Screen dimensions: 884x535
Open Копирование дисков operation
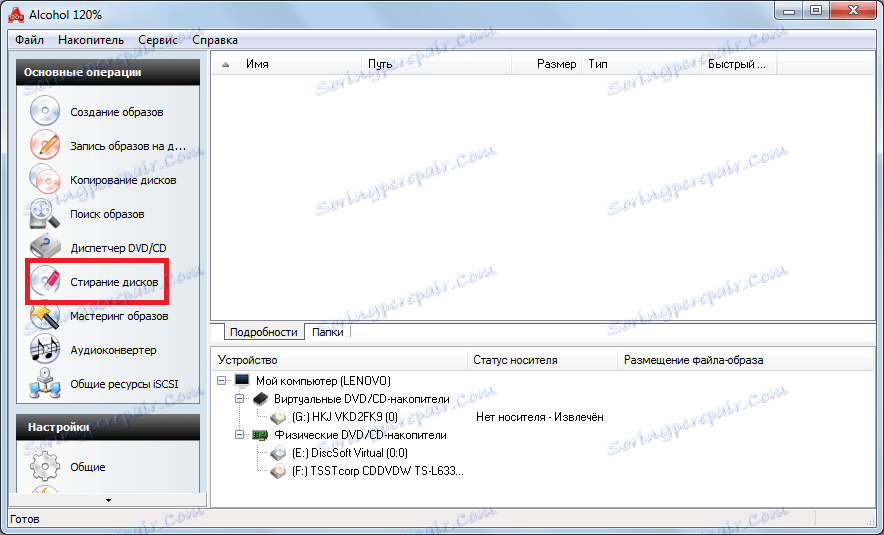[123, 180]
